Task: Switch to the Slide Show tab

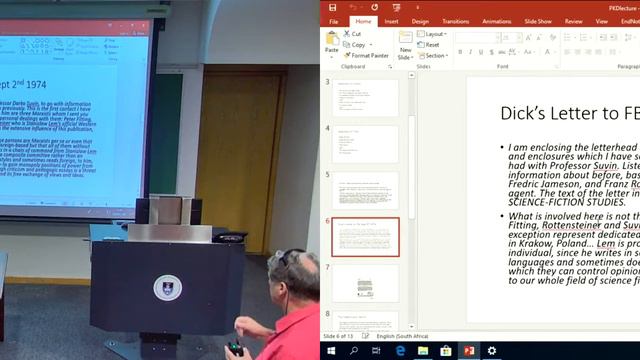Action: pos(538,21)
